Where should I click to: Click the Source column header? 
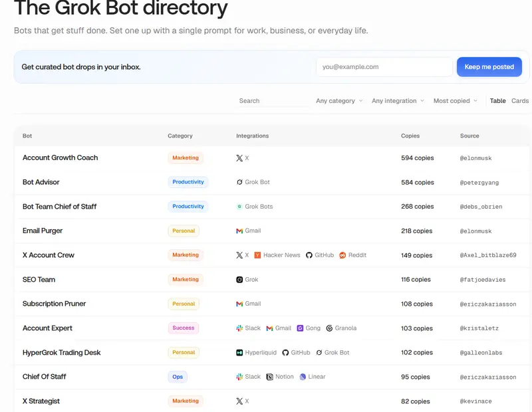tap(469, 136)
